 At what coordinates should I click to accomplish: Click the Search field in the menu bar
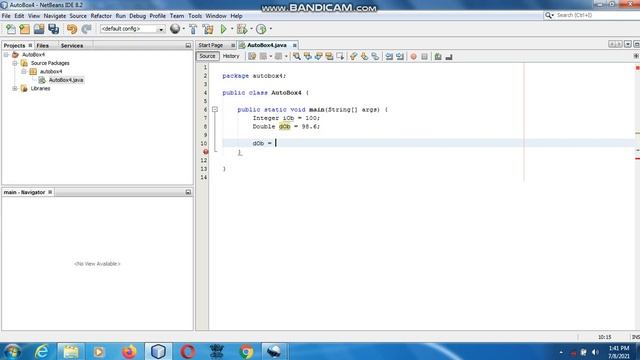(x=592, y=15)
